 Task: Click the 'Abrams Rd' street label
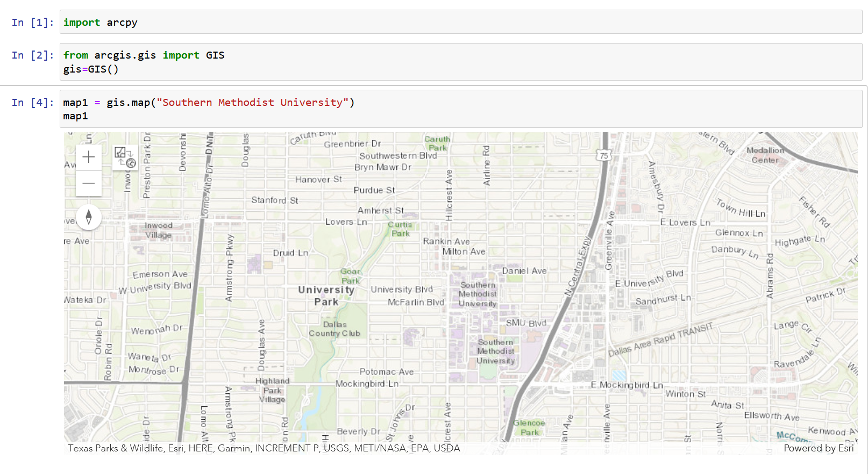point(770,276)
